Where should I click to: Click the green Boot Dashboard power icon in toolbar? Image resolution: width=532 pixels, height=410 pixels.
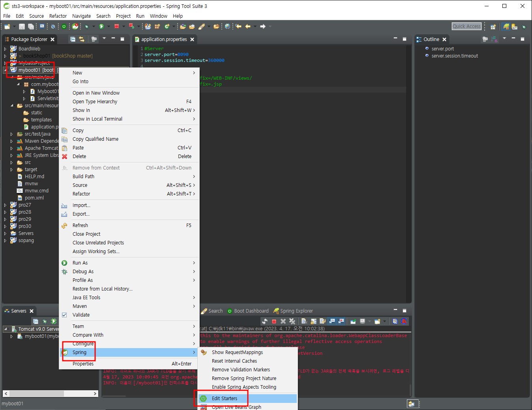pos(64,26)
